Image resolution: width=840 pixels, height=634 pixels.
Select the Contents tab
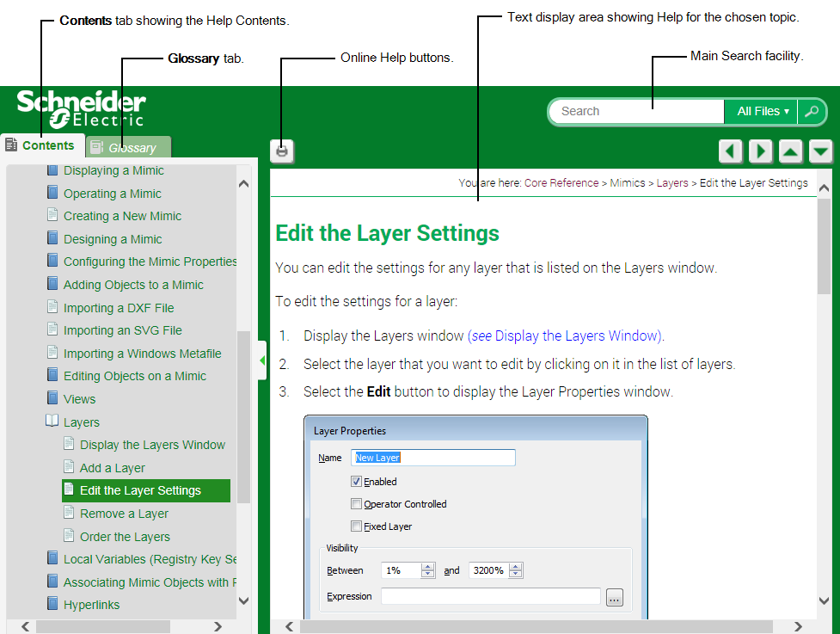coord(43,145)
